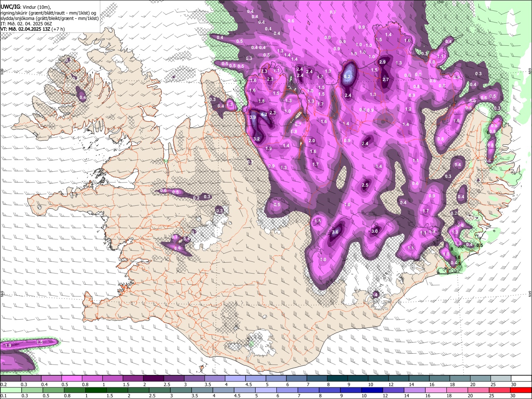Pick the pale green swatch between 0.1 and 0.3 in lower legend
The width and height of the screenshot is (532, 399).
pos(11,390)
